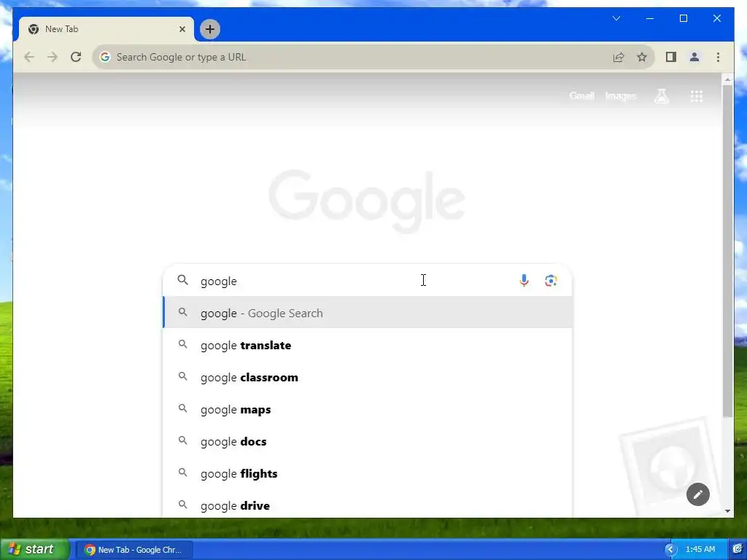Reload the current page
Viewport: 747px width, 560px height.
click(x=76, y=57)
